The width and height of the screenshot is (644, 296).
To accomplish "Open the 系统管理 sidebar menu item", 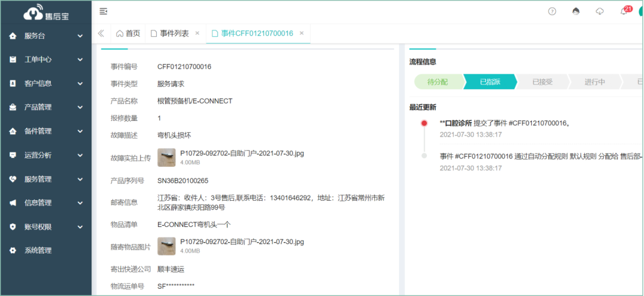I will [x=46, y=251].
